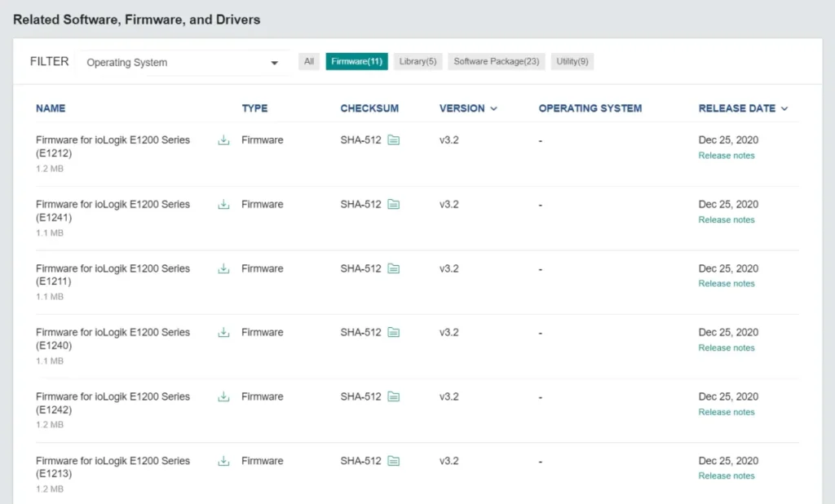Click firmware name for E1240
This screenshot has width=835, height=504.
113,338
